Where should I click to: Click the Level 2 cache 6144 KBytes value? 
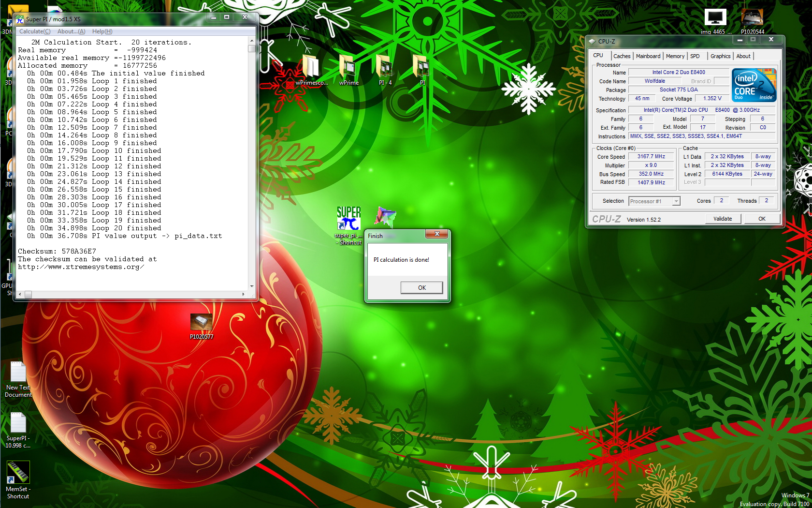727,174
